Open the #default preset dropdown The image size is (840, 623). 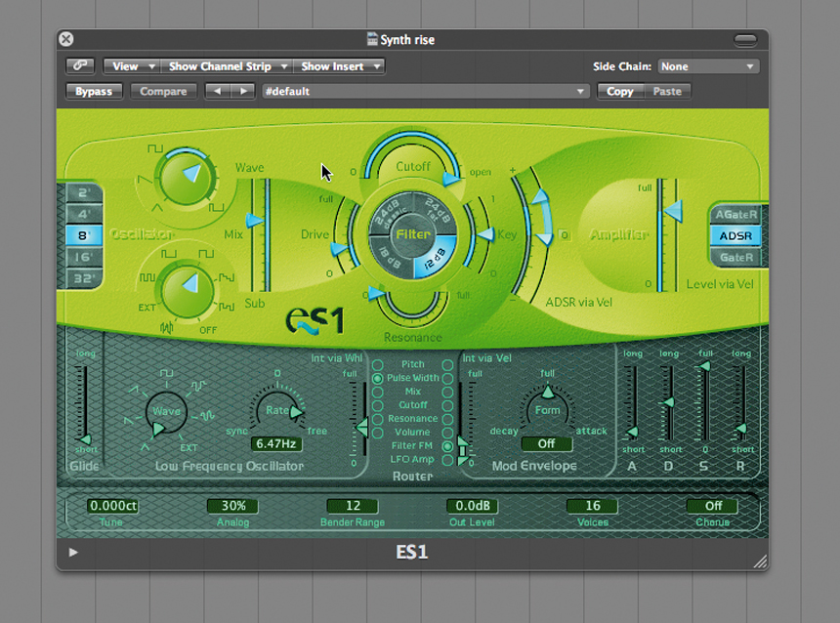425,91
